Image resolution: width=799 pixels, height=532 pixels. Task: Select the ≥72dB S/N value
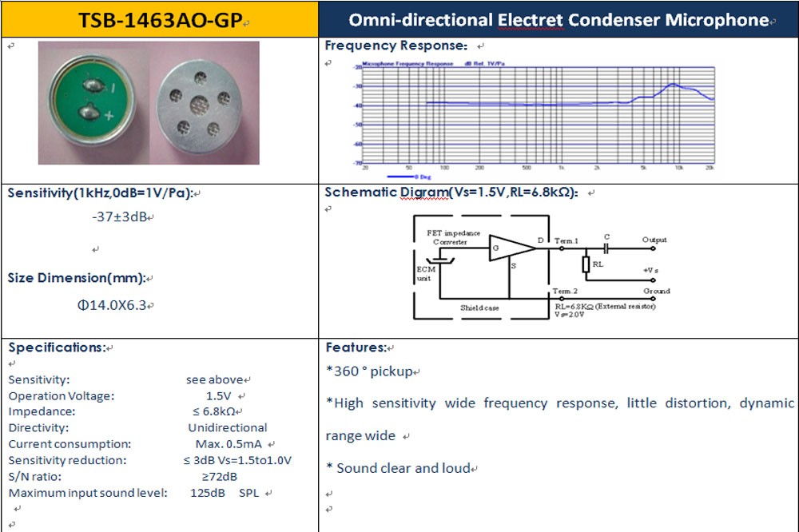pyautogui.click(x=219, y=476)
